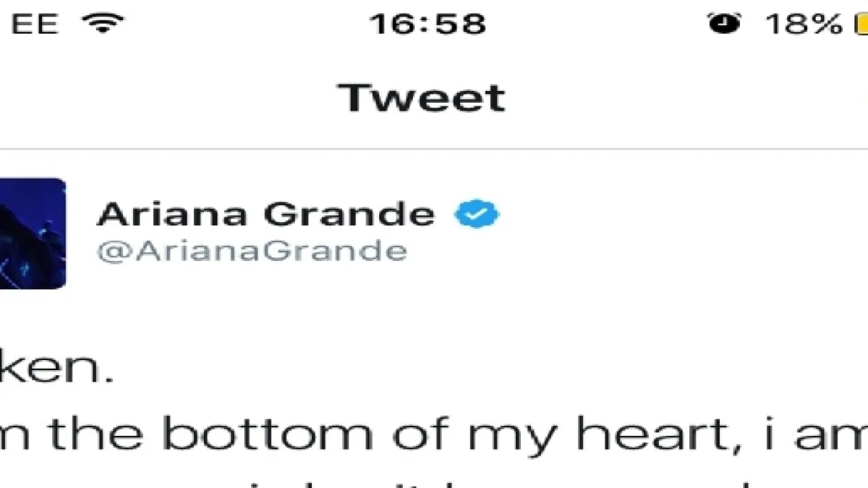Tap the 18% battery percentage
Image resolution: width=868 pixels, height=488 pixels.
click(x=804, y=24)
